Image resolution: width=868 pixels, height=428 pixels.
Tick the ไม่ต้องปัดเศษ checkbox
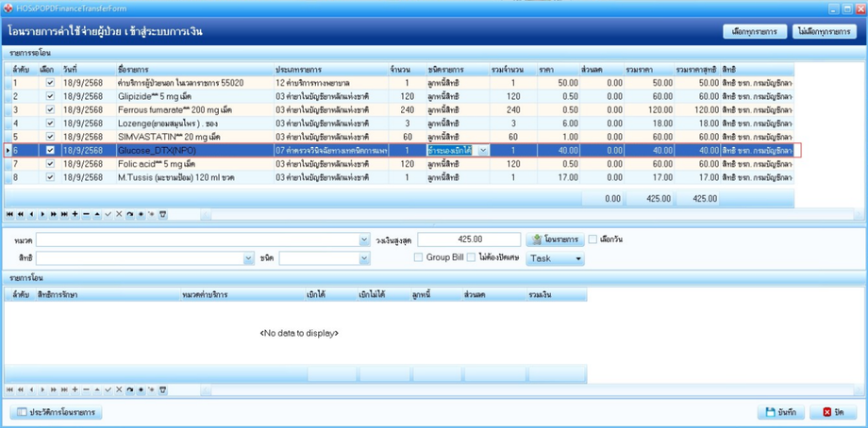tap(471, 257)
